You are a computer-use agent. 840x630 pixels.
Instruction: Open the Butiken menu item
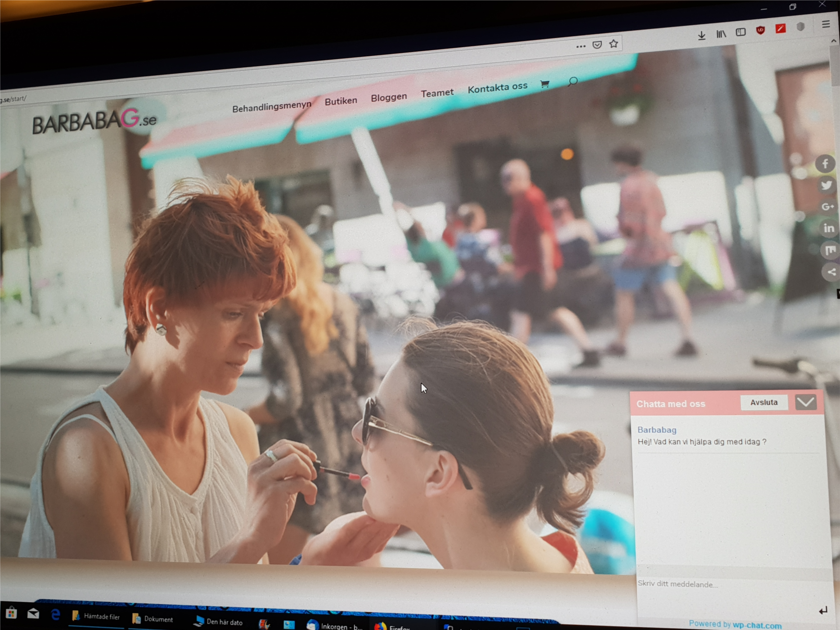tap(341, 101)
